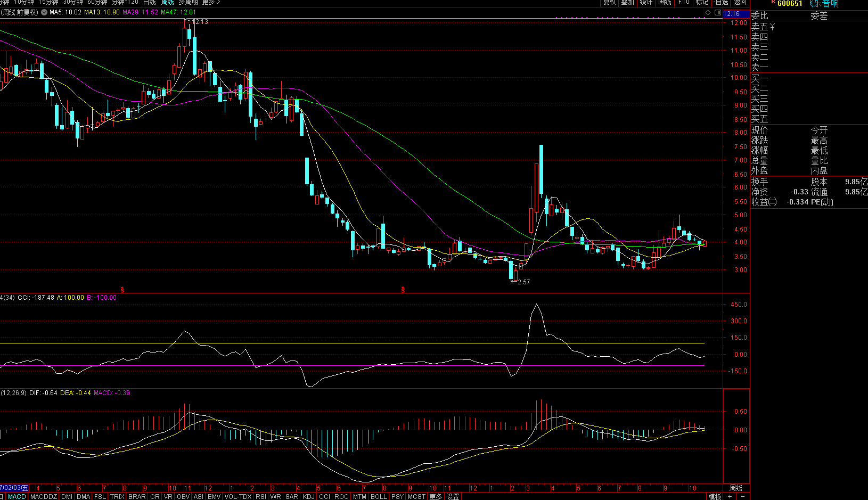Image resolution: width=868 pixels, height=500 pixels.
Task: Click the CCI: -187.48 indicator readout
Action: (36, 298)
